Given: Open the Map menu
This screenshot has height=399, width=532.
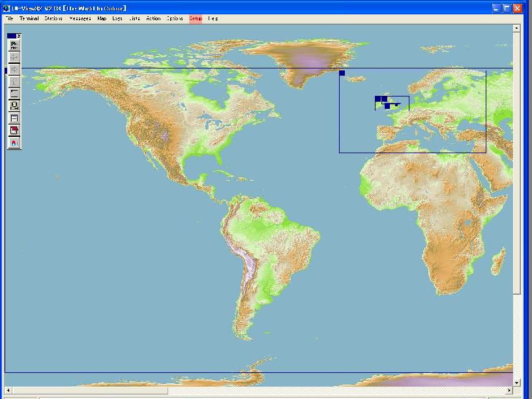Looking at the screenshot, I should [x=102, y=18].
